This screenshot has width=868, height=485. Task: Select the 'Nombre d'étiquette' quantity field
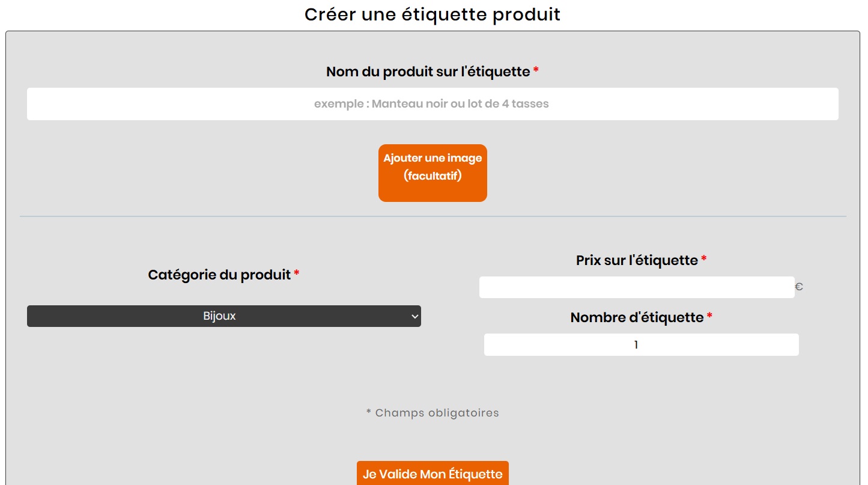(x=642, y=345)
